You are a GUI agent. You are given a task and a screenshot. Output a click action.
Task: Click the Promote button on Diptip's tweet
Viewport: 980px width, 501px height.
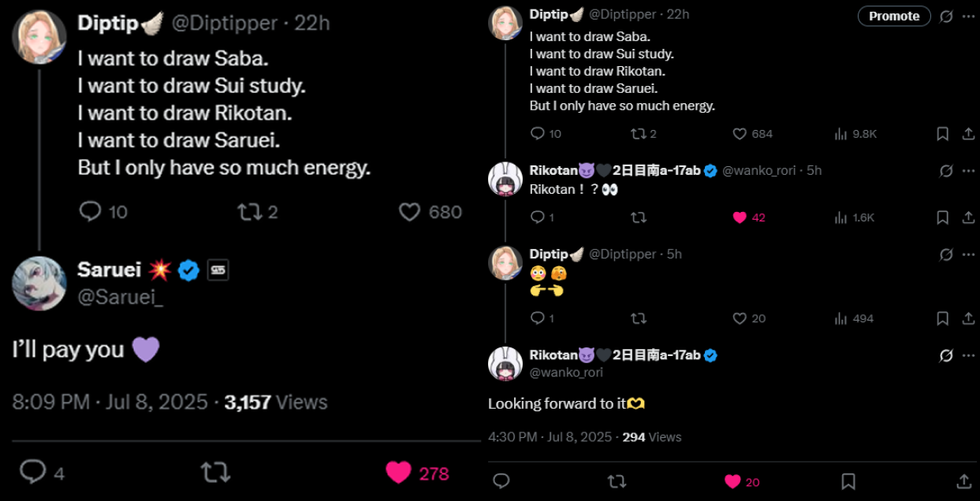coord(894,16)
